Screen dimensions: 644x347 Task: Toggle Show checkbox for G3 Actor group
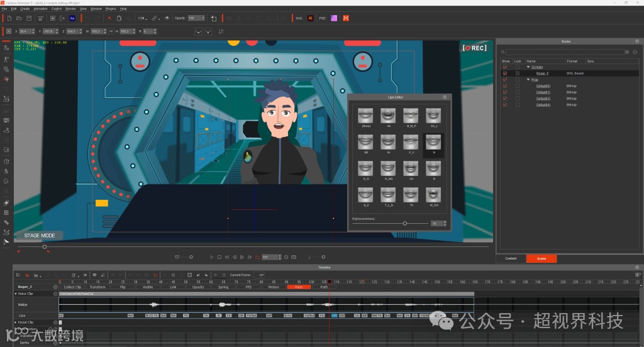tap(505, 67)
